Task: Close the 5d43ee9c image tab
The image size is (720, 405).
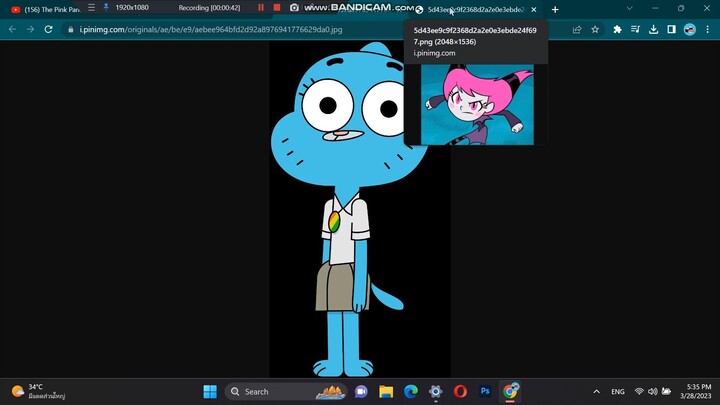Action: [534, 9]
